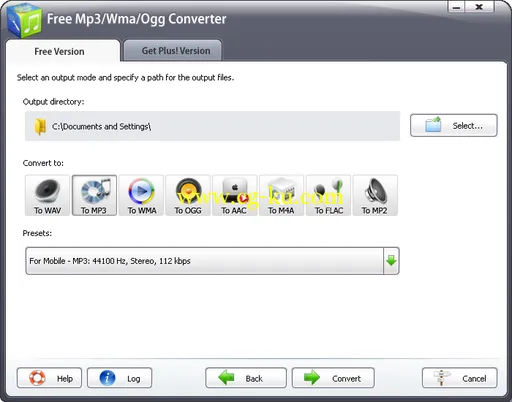Viewport: 512px width, 402px height.
Task: Choose the To AAC format icon
Action: click(x=235, y=195)
